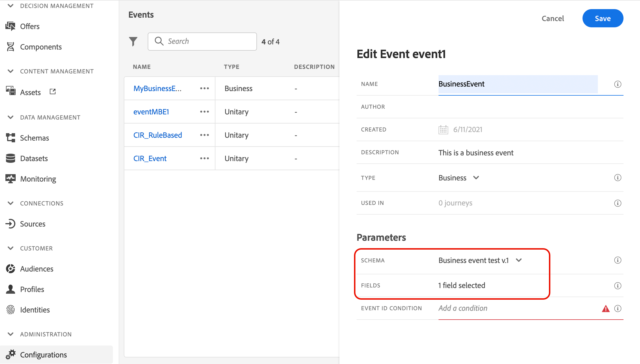Open more options for MyBusinessE event

pyautogui.click(x=204, y=88)
